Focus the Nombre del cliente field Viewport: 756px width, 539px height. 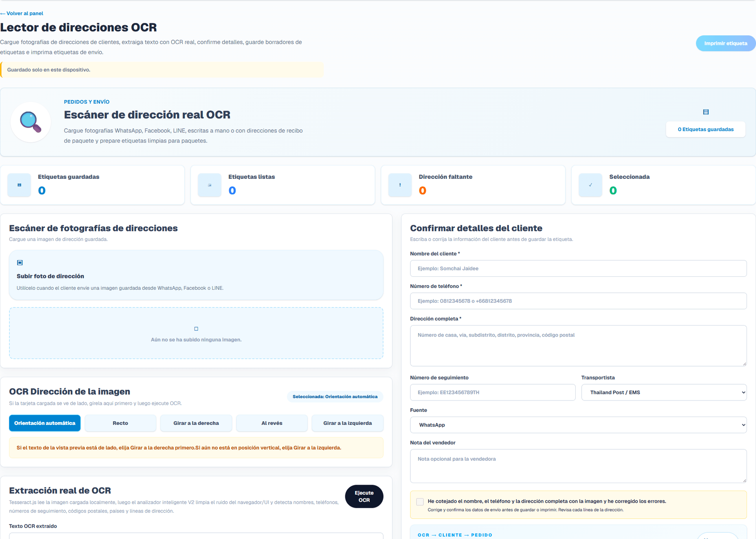point(578,269)
